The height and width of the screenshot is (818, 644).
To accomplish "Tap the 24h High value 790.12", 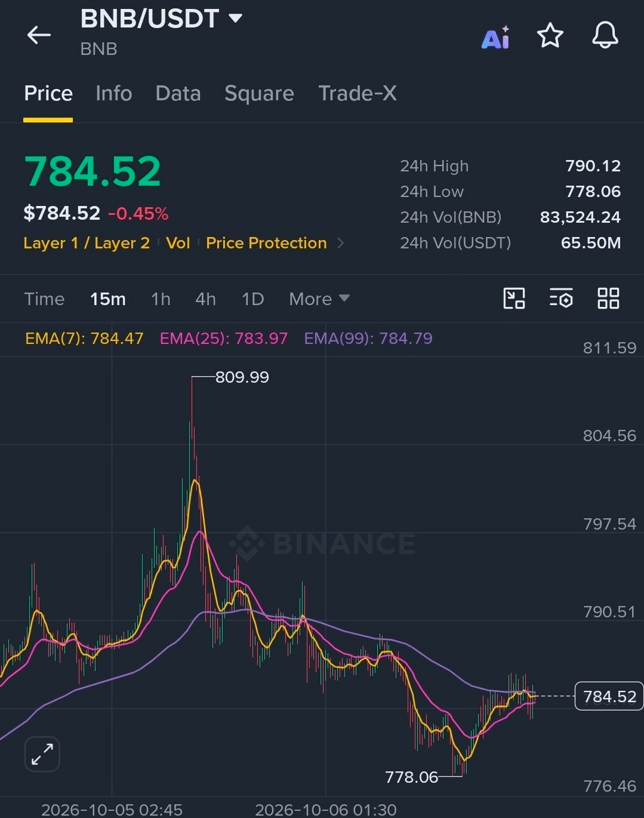I will (x=593, y=166).
